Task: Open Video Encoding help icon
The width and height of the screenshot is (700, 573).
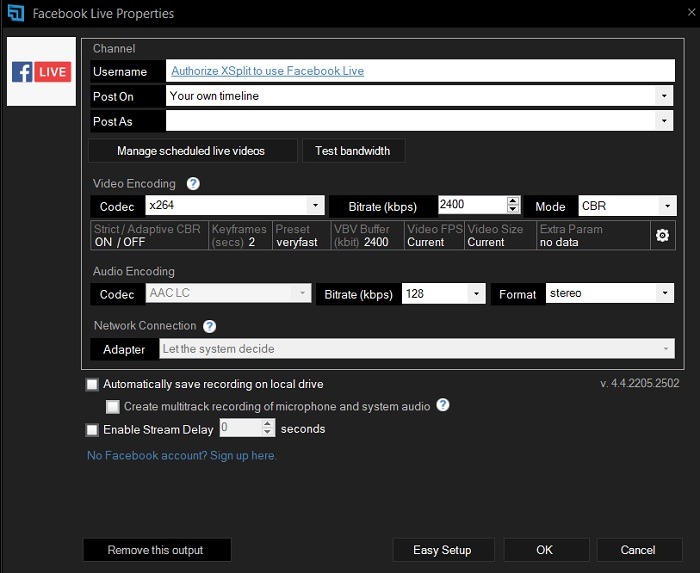Action: 193,183
